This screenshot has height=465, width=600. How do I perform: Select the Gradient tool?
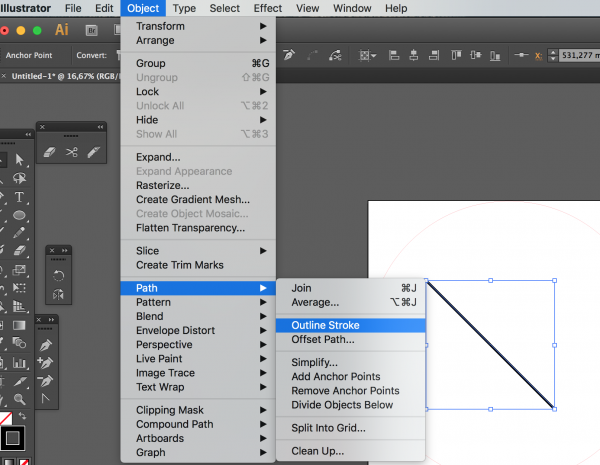tap(19, 325)
